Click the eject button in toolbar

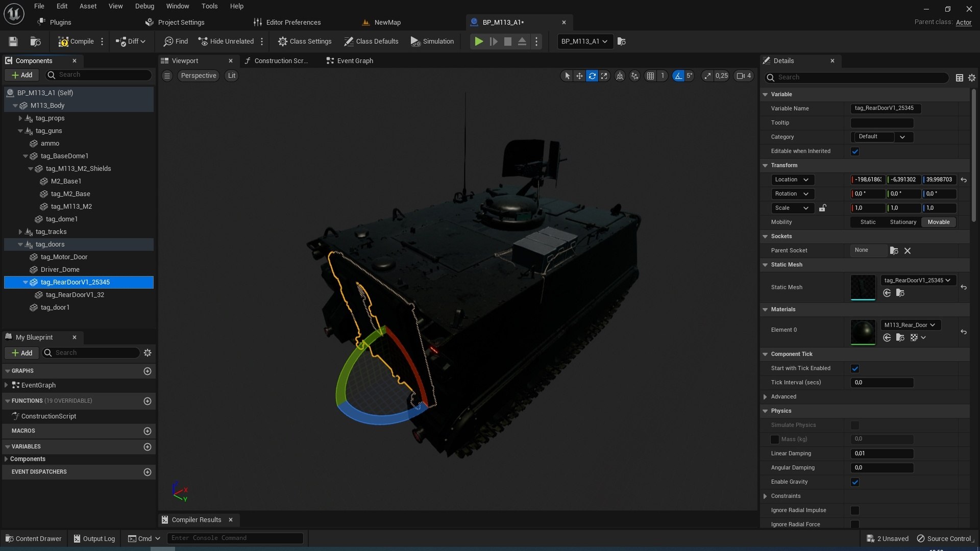pyautogui.click(x=522, y=41)
